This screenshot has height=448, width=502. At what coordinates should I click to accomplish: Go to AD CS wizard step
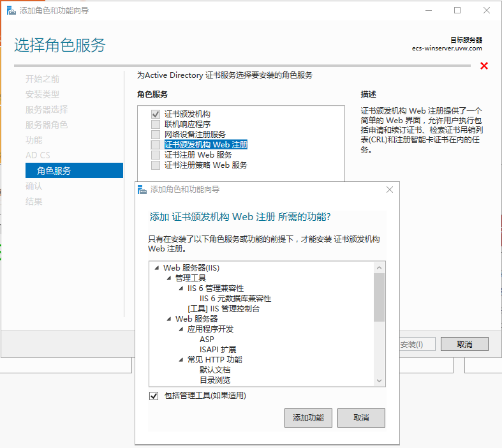(x=38, y=155)
